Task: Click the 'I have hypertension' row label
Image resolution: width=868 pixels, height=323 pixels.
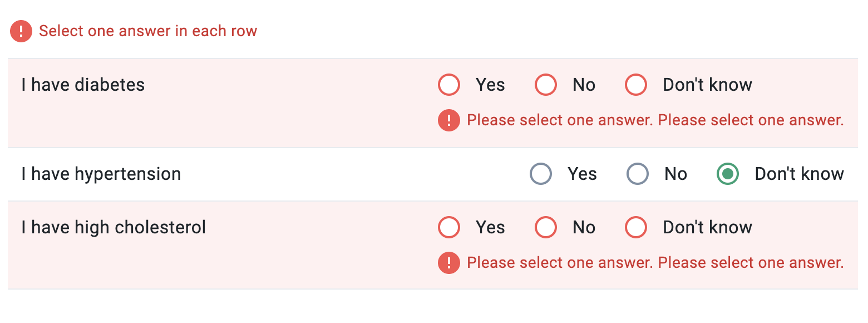Action: [101, 174]
